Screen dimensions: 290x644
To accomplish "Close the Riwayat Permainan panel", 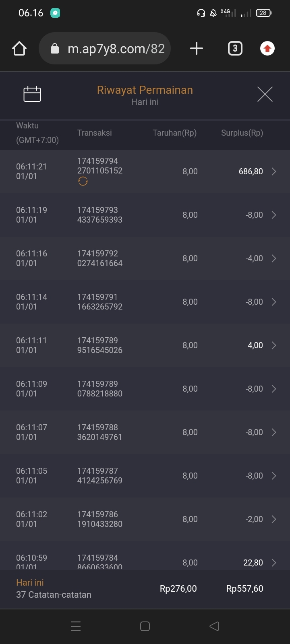I will [265, 94].
